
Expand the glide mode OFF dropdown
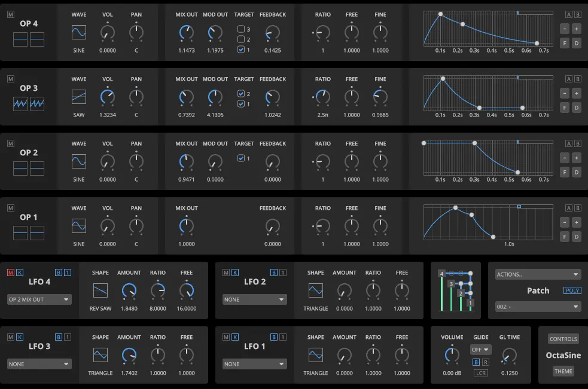coord(481,350)
